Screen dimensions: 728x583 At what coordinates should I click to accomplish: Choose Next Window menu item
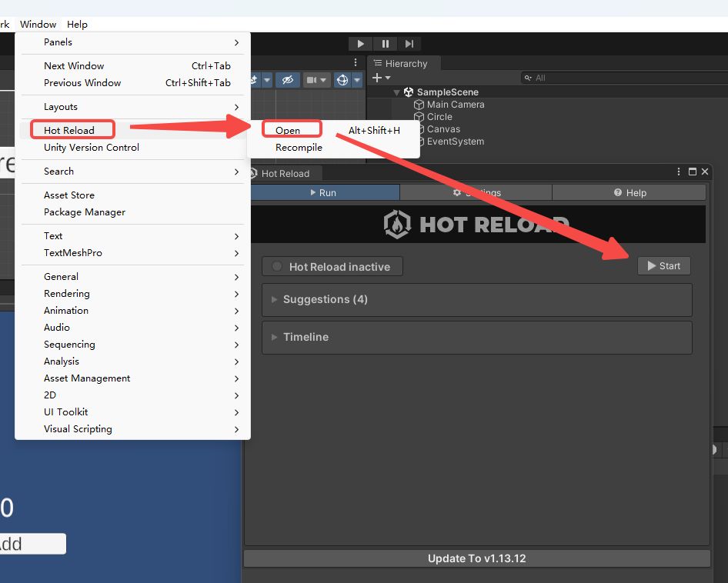point(133,66)
